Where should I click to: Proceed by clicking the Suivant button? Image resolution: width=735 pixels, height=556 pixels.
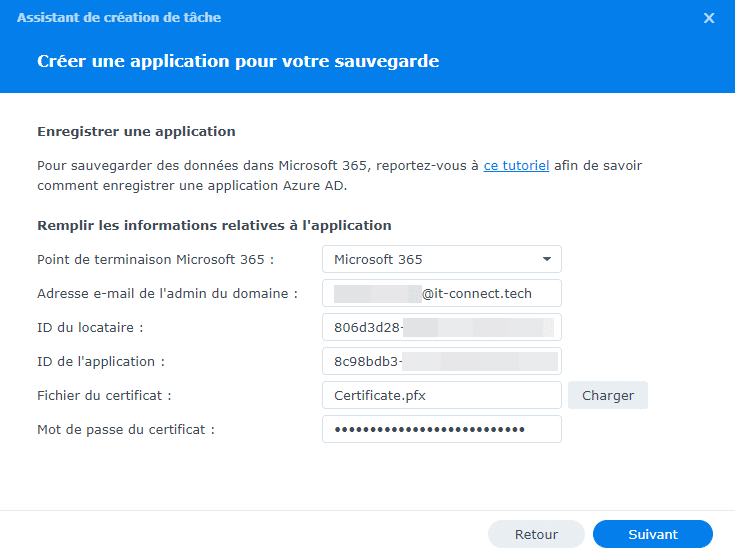(652, 534)
